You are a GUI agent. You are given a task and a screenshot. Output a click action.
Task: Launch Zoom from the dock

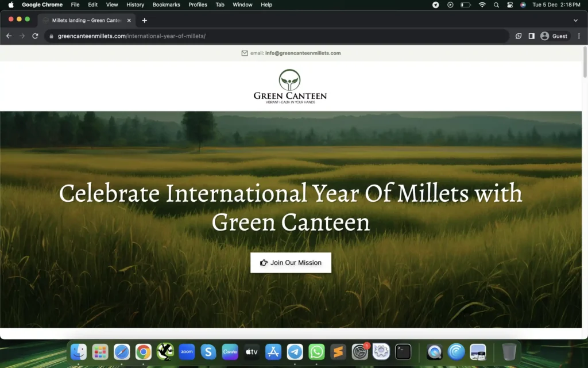[187, 352]
